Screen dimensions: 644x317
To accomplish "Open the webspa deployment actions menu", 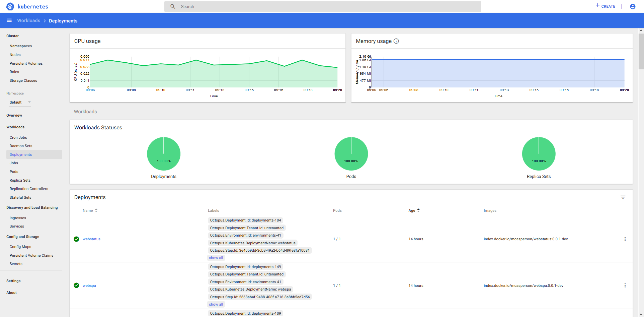I will point(625,286).
